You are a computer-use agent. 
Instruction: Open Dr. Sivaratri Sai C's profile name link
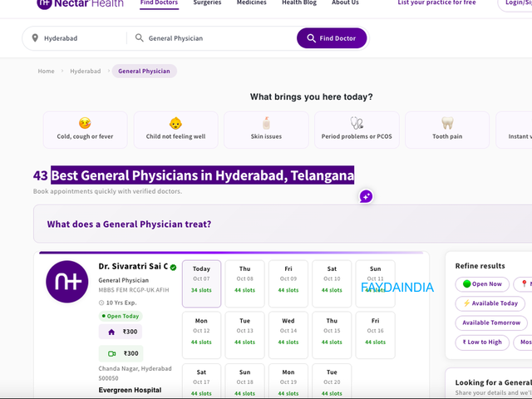133,266
